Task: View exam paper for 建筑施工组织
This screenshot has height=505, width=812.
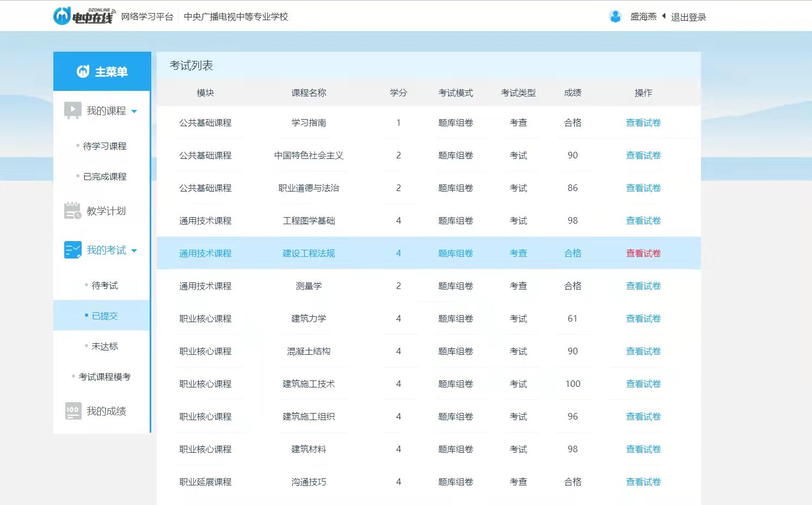Action: (643, 416)
